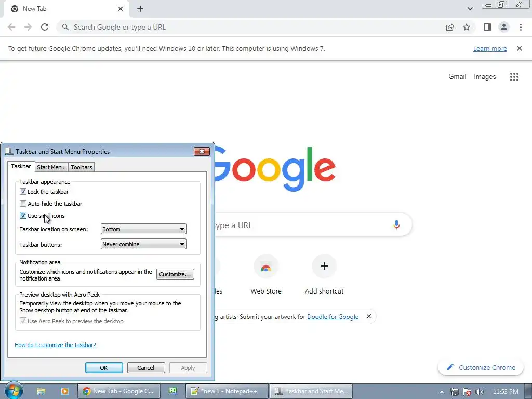Close the Windows 7 update info bar
The height and width of the screenshot is (399, 532).
click(x=519, y=48)
